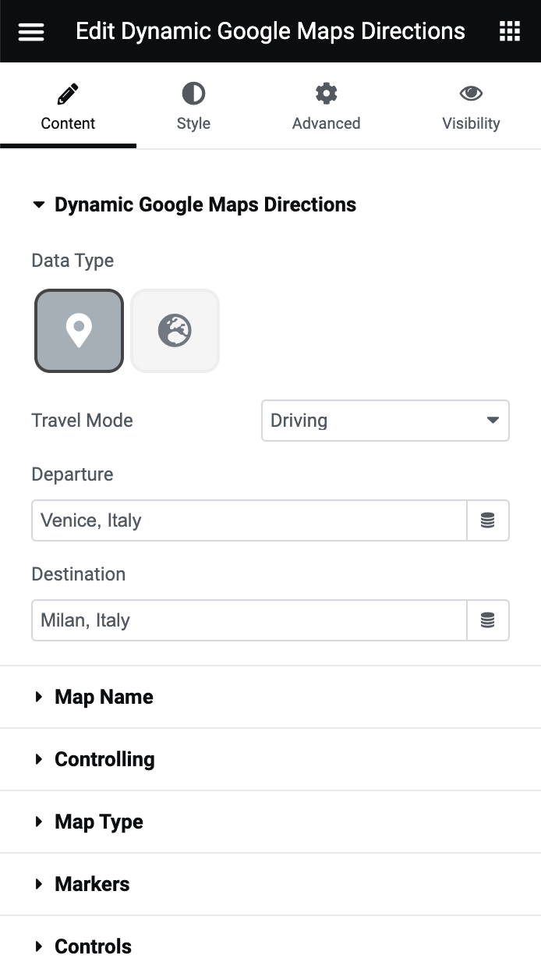Image resolution: width=541 pixels, height=980 pixels.
Task: Click the widgets grid icon
Action: click(x=510, y=31)
